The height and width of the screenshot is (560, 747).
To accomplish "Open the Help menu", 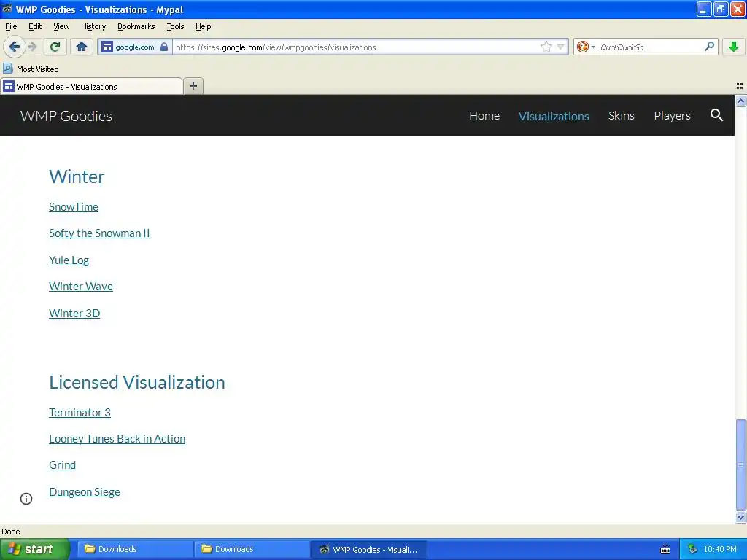I will (x=203, y=26).
